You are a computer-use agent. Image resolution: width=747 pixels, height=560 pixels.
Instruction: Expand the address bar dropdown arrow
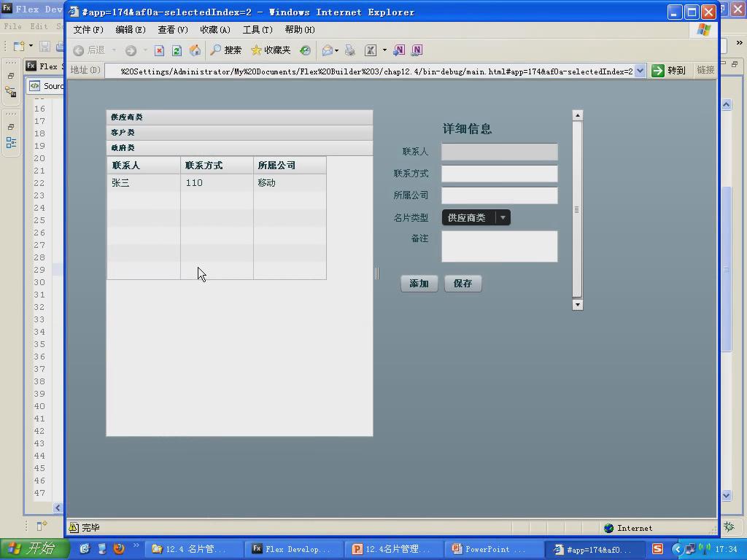click(640, 71)
